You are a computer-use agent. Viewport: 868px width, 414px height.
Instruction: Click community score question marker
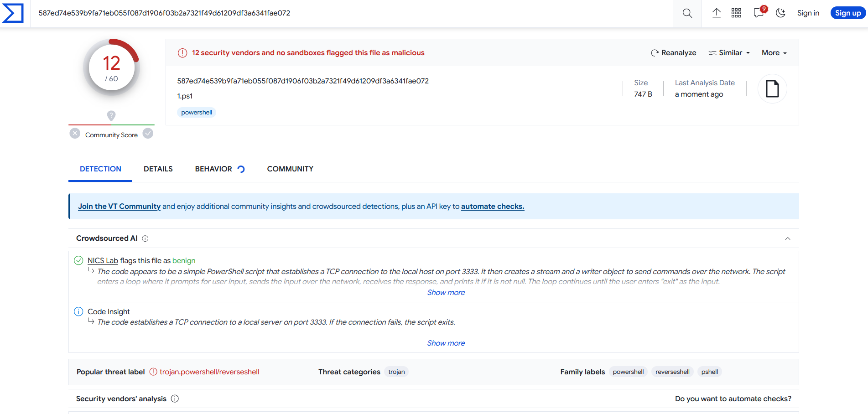click(111, 115)
